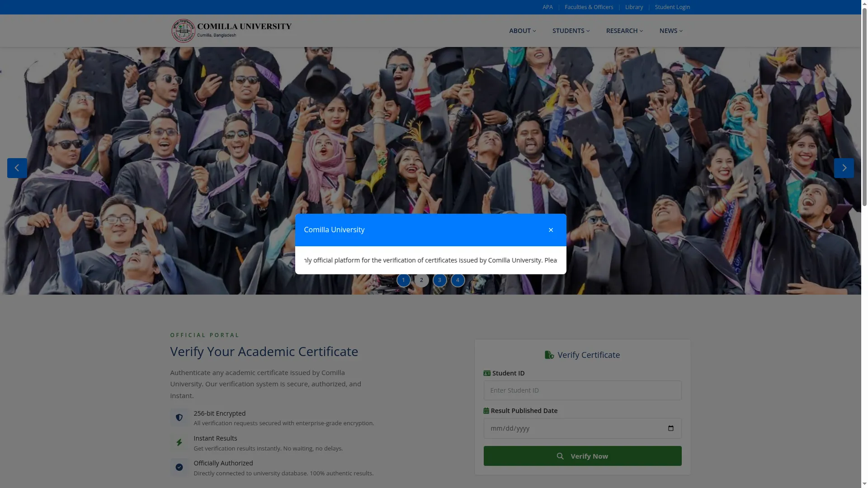Image resolution: width=868 pixels, height=488 pixels.
Task: Click the Verify Now button
Action: [582, 456]
